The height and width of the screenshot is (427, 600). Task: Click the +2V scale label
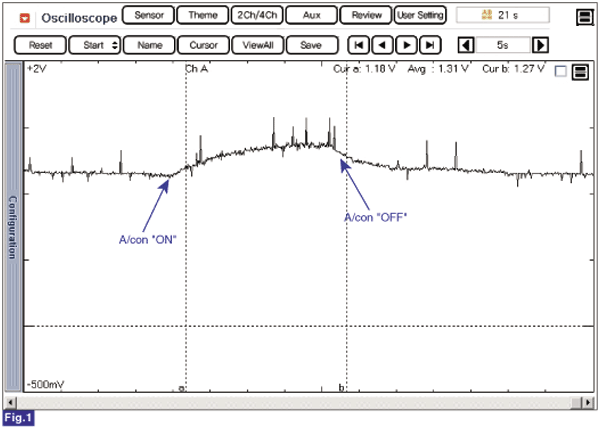pyautogui.click(x=37, y=69)
